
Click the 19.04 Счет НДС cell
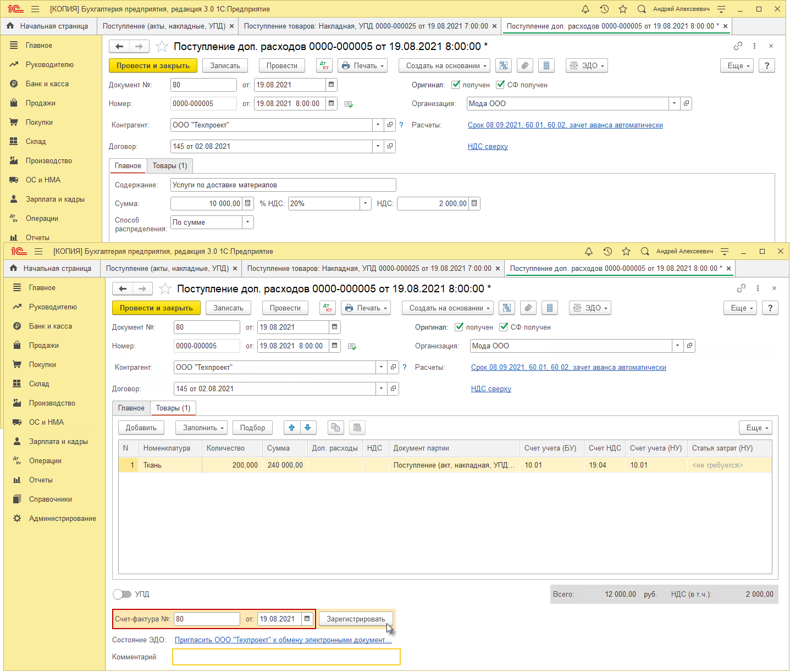[604, 465]
